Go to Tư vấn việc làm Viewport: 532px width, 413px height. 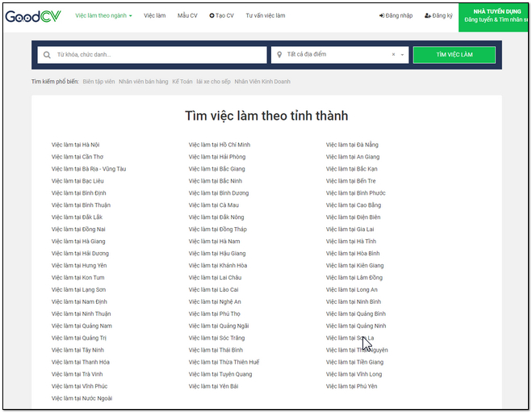[265, 15]
